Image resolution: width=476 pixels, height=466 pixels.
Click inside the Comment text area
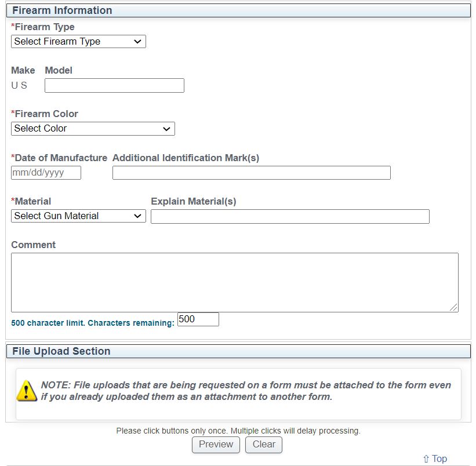pyautogui.click(x=234, y=282)
